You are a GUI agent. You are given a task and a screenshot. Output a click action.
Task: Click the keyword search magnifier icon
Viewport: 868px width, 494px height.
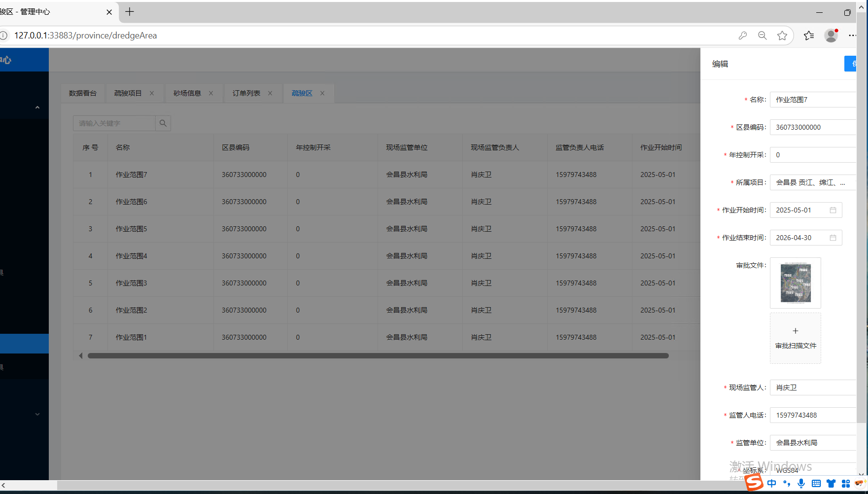pos(163,123)
